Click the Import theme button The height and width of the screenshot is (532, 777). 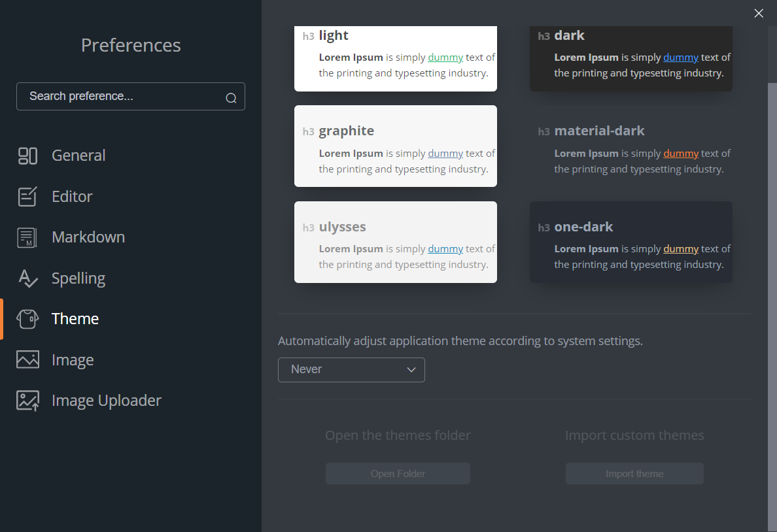click(x=634, y=474)
